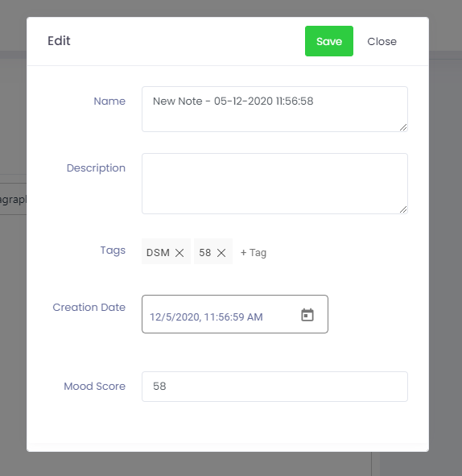This screenshot has width=462, height=476.
Task: Remove the DSM tag
Action: (179, 253)
